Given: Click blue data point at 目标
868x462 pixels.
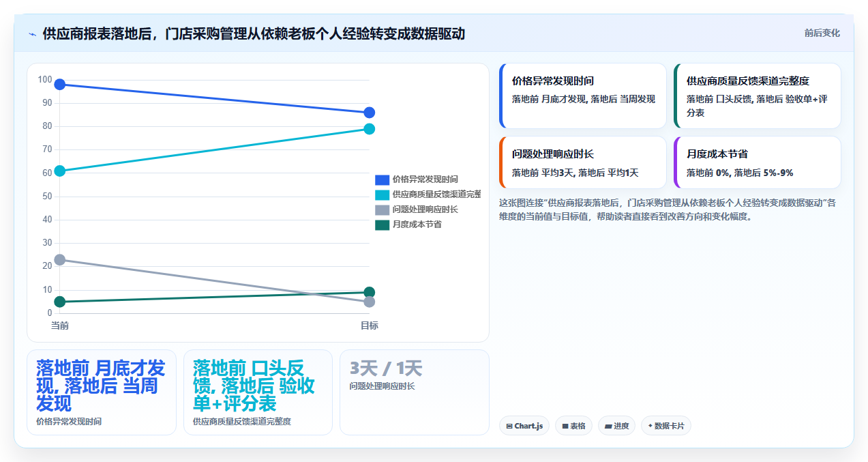Looking at the screenshot, I should point(369,113).
